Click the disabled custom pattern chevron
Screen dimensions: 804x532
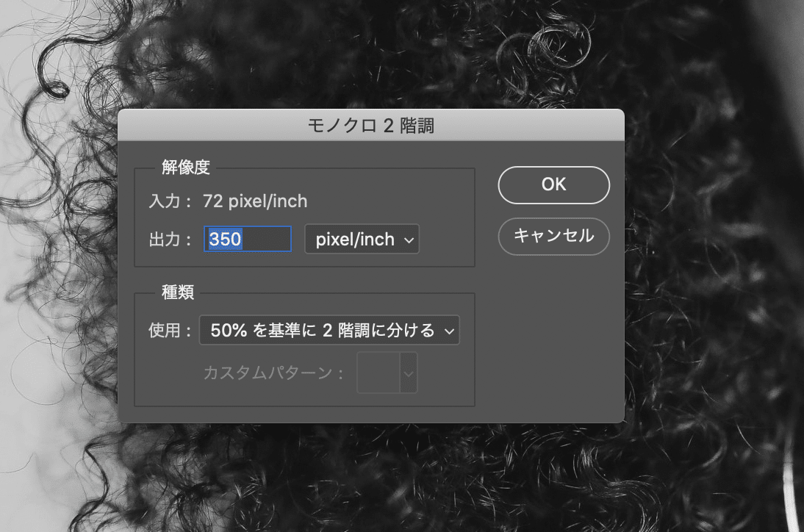tap(409, 373)
